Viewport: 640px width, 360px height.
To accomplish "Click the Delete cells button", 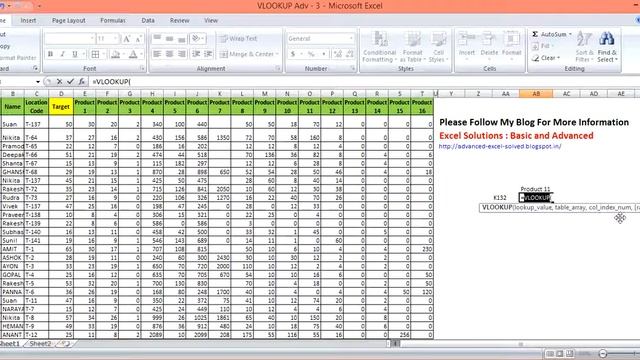I will [x=489, y=46].
